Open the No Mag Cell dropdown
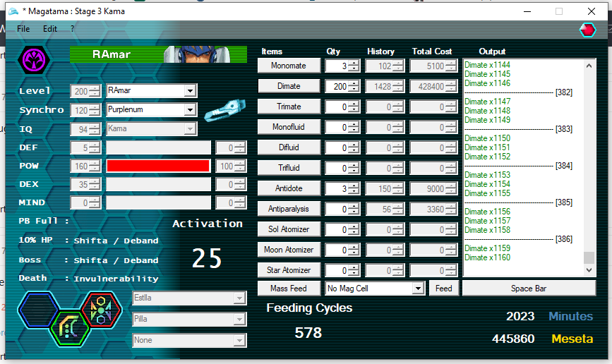 click(417, 289)
